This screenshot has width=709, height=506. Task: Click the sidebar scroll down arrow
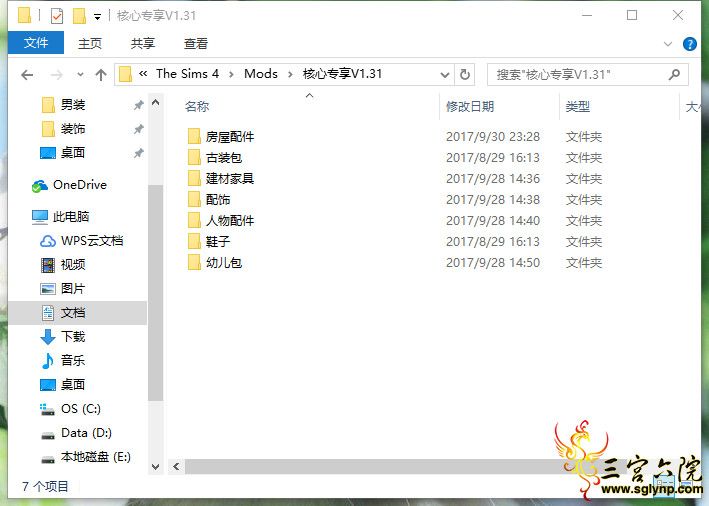coord(156,467)
